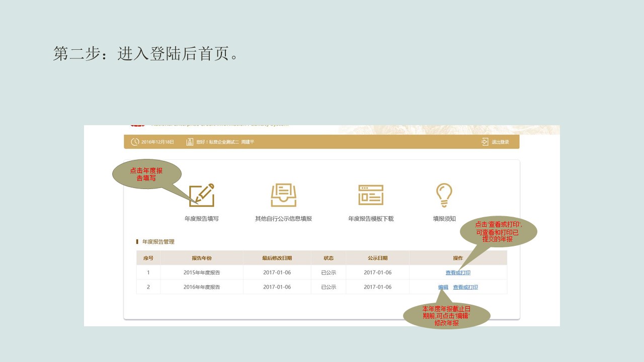644x362 pixels.
Task: Click 编辑 for the 2016 annual report
Action: click(443, 287)
